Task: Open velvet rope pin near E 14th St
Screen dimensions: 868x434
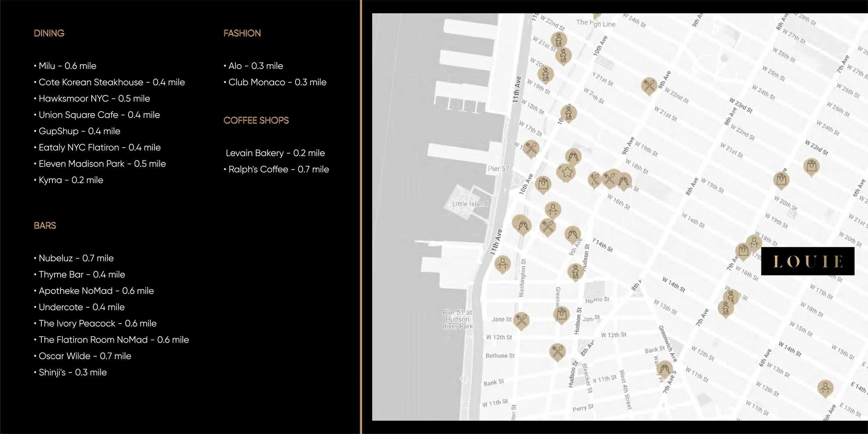Action: point(825,387)
